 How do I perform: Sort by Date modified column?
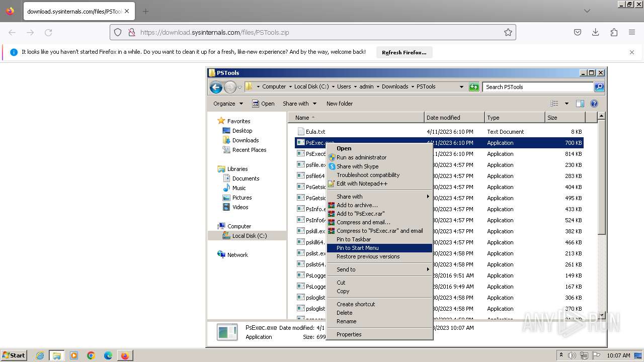click(x=454, y=118)
